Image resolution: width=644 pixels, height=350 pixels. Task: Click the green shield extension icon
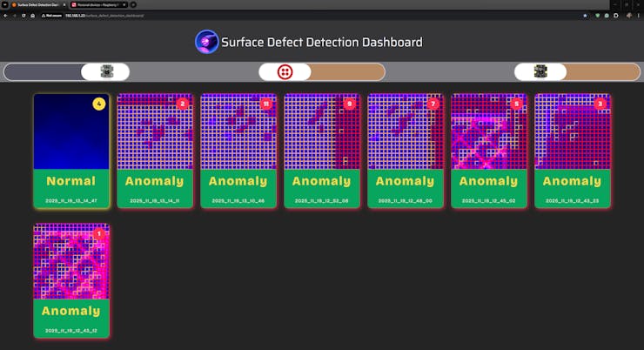pos(598,16)
